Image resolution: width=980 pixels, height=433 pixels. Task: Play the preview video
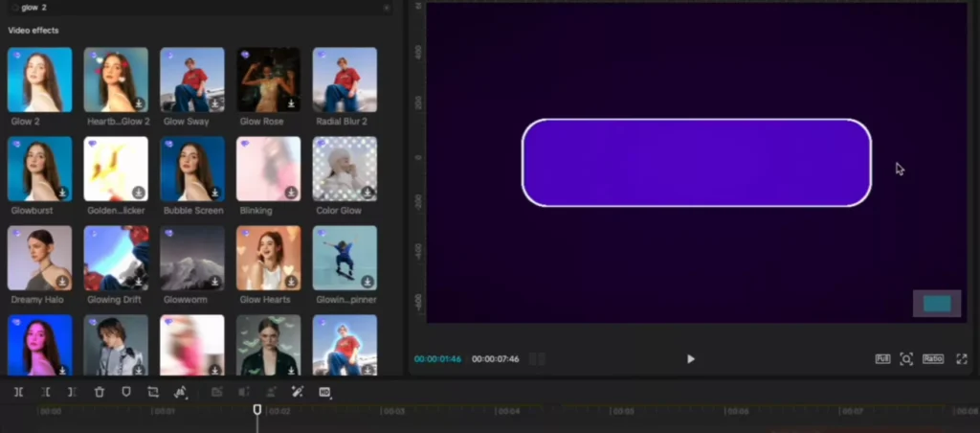(690, 359)
